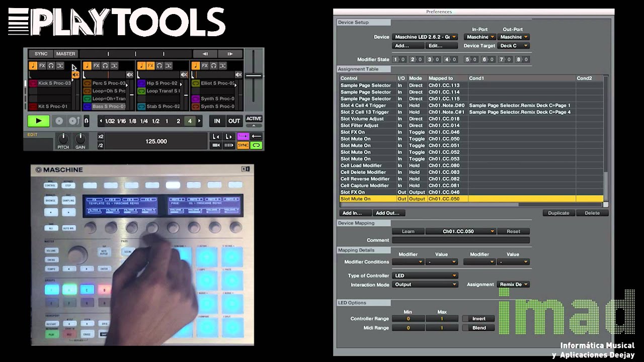Open Device Target Deck C dropdown
This screenshot has width=644, height=362.
[514, 46]
